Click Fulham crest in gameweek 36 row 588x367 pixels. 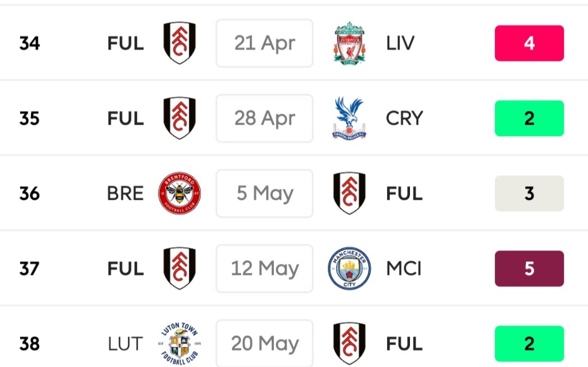point(349,194)
